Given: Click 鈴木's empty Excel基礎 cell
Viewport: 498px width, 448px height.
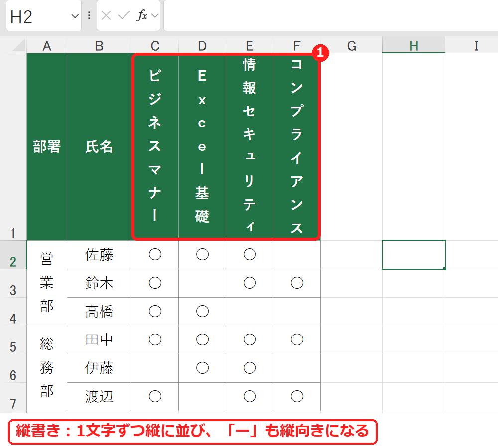Looking at the screenshot, I should [202, 283].
